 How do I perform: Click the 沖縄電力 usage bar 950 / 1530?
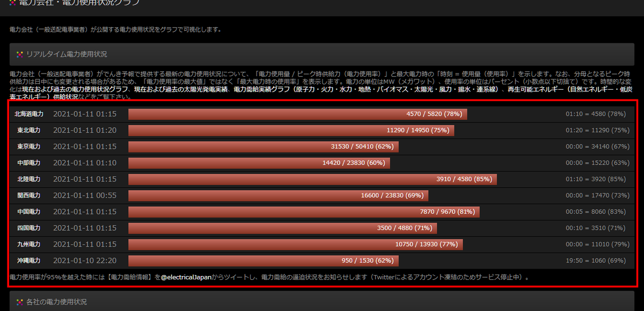[264, 261]
